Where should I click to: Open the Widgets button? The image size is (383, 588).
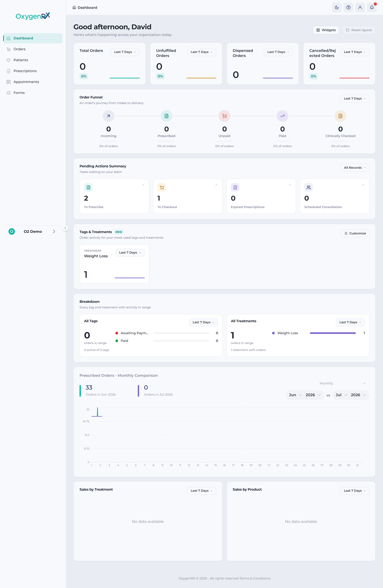[326, 30]
